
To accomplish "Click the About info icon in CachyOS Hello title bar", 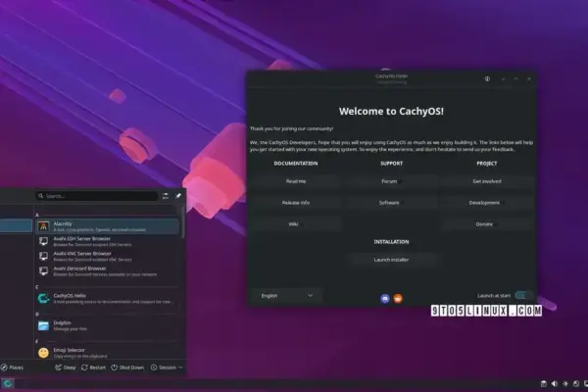I will (x=487, y=78).
